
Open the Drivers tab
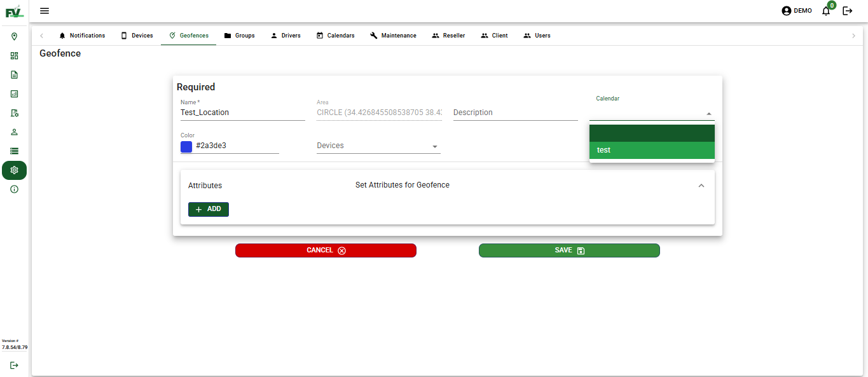click(x=286, y=36)
